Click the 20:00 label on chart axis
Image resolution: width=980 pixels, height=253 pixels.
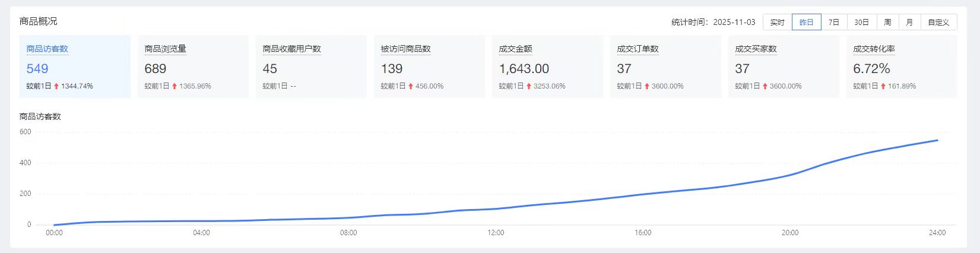790,233
